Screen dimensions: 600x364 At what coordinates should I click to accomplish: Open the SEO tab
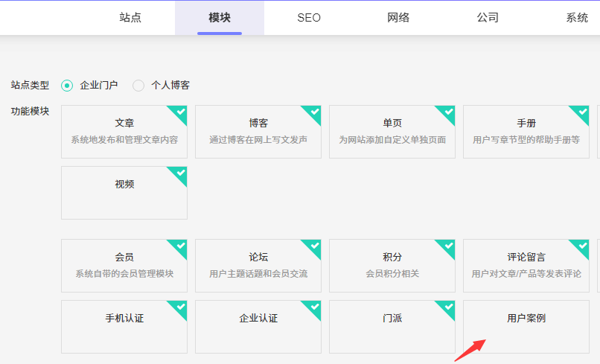coord(309,18)
